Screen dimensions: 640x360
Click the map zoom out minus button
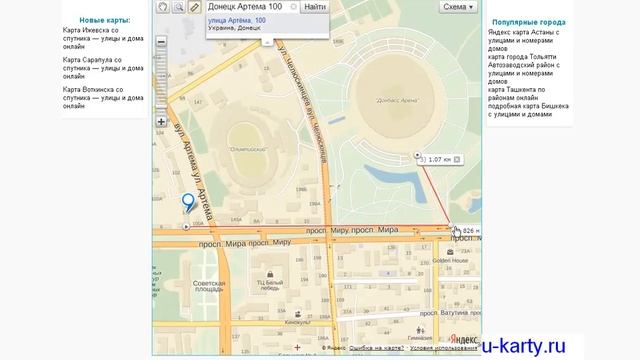[x=161, y=42]
